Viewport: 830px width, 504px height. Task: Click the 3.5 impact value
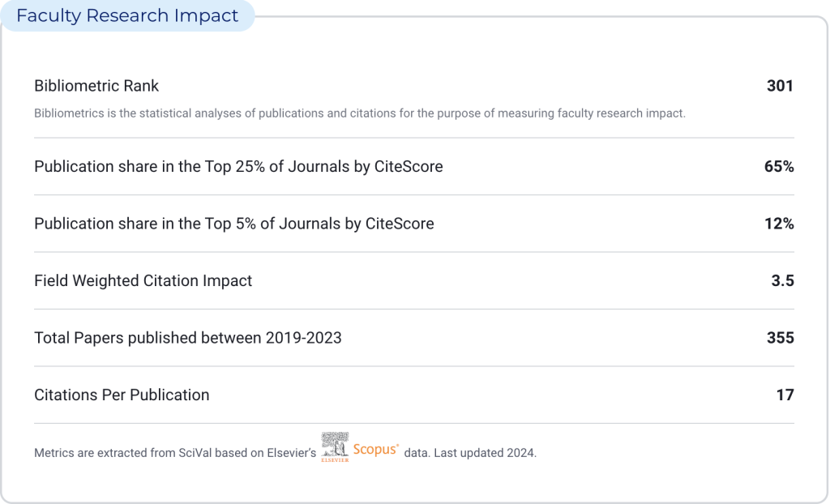tap(784, 280)
